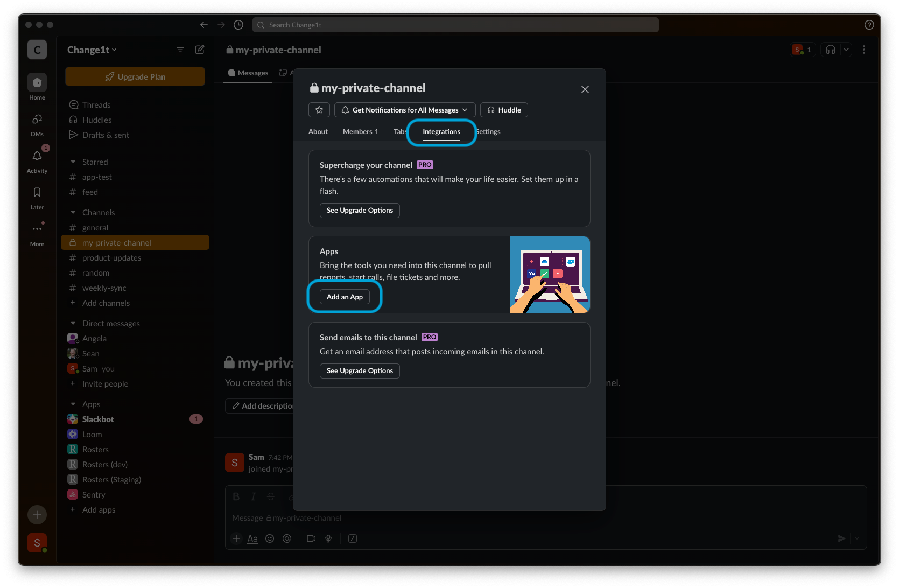The image size is (899, 588).
Task: Click Invite people
Action: point(135,383)
